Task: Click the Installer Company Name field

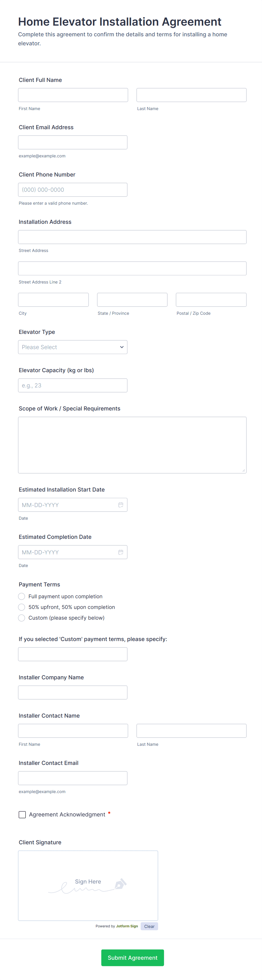Action: tap(72, 692)
